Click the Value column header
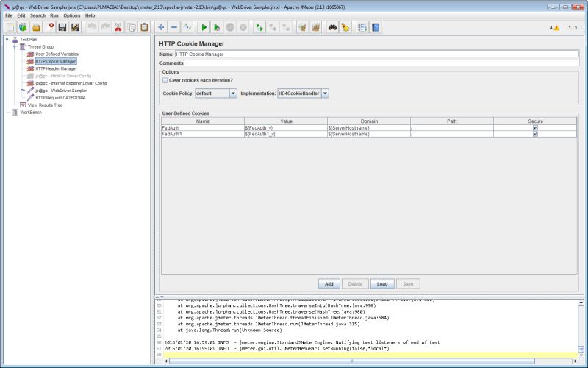 [286, 121]
